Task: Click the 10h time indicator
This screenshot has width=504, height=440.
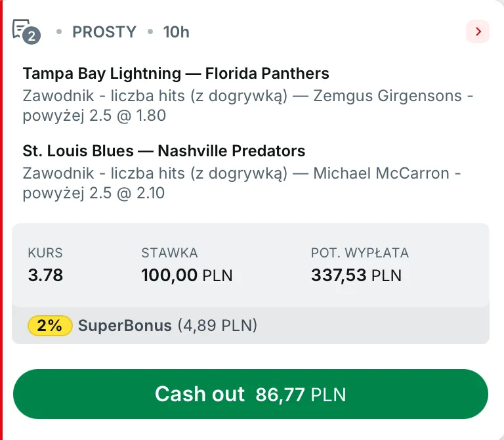Action: [177, 32]
